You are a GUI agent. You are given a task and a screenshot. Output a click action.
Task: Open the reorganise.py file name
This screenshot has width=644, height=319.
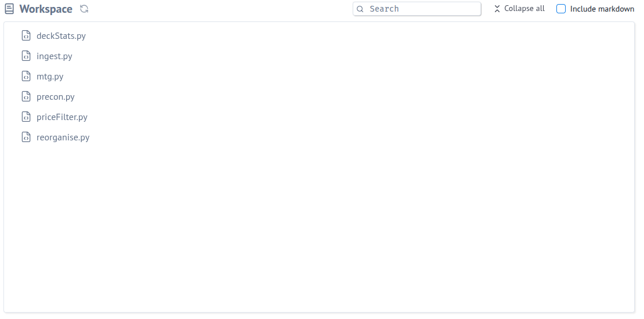pos(63,137)
